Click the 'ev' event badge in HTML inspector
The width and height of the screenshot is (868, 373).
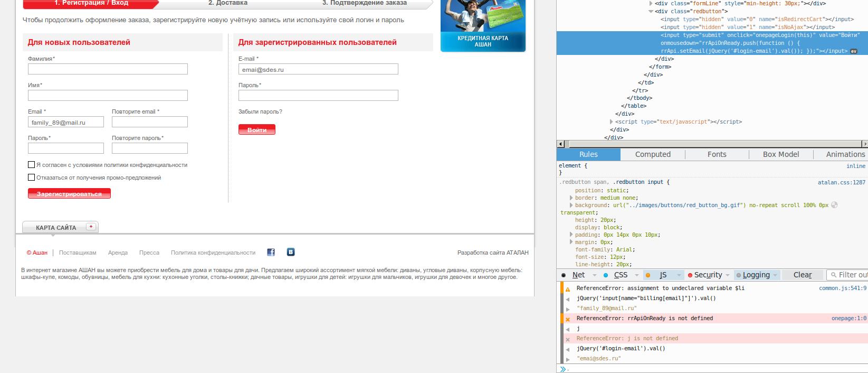[854, 51]
